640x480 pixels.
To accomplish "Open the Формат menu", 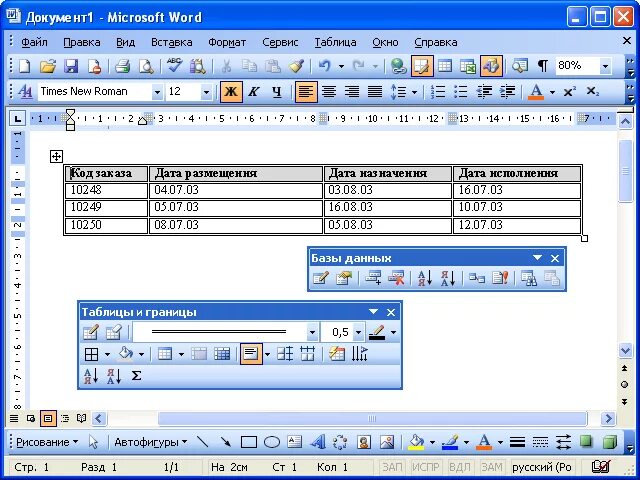I will coord(227,42).
